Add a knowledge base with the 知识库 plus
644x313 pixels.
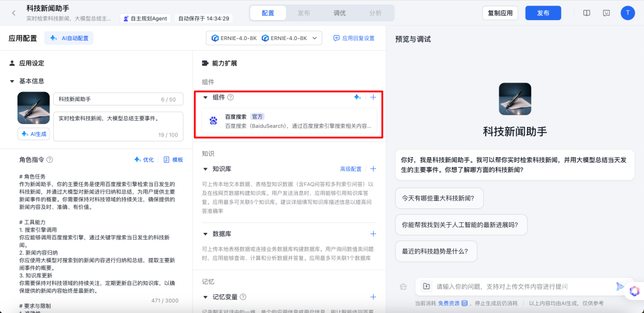click(x=373, y=169)
